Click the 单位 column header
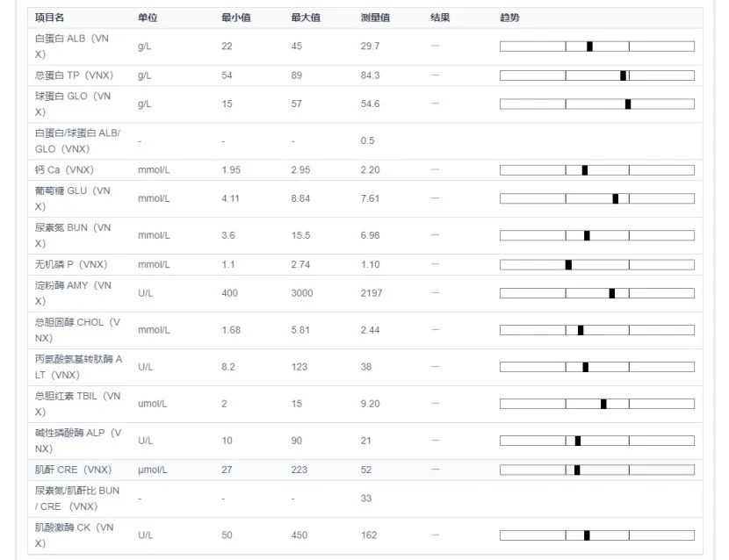The height and width of the screenshot is (560, 729). point(148,18)
